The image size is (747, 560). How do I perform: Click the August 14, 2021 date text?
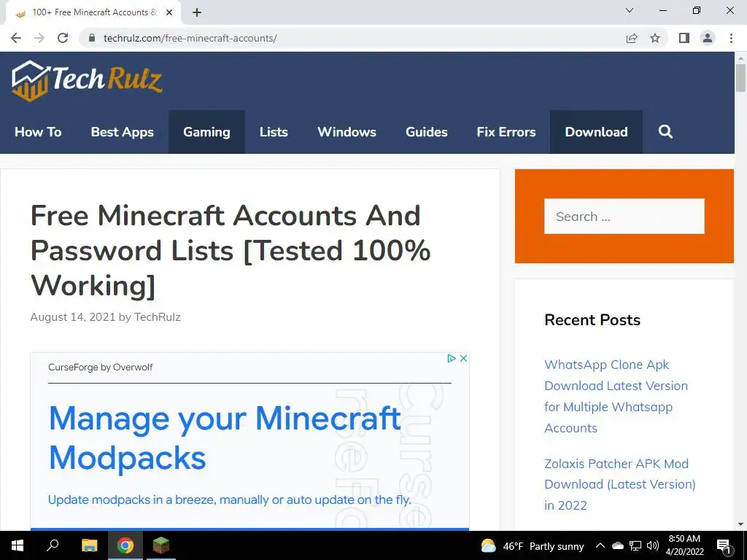(73, 317)
